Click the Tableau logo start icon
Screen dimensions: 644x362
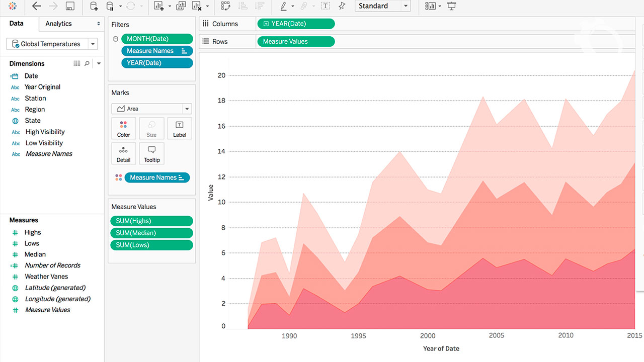pos(13,6)
